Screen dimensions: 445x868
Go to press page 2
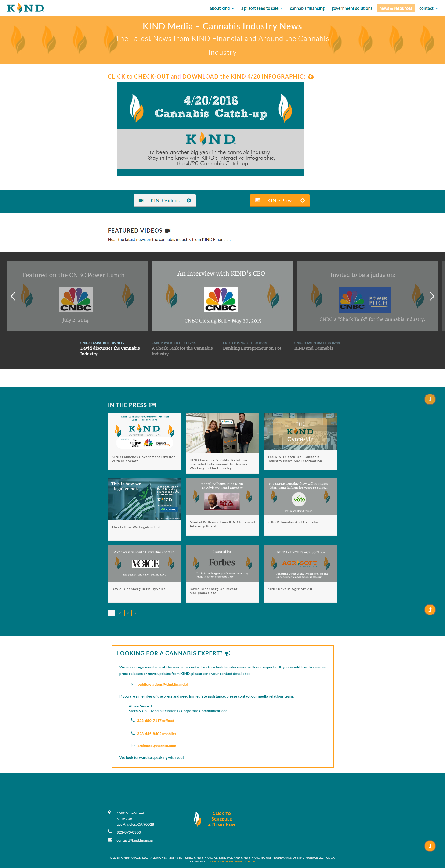coord(120,613)
